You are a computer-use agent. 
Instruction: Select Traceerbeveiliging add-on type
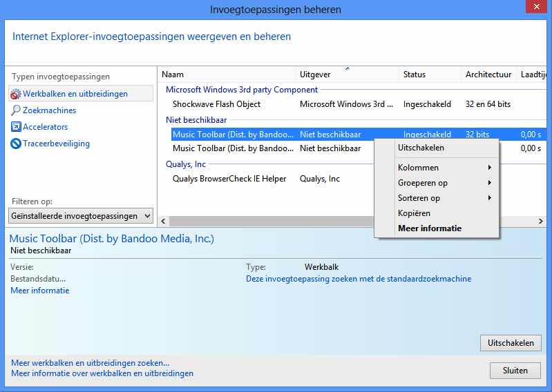57,144
